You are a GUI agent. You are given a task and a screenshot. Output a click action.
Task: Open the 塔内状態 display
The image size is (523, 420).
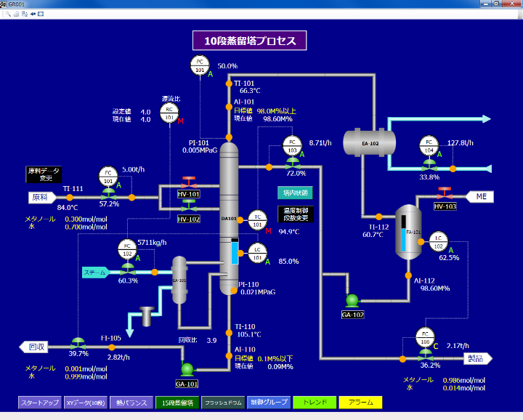click(294, 193)
